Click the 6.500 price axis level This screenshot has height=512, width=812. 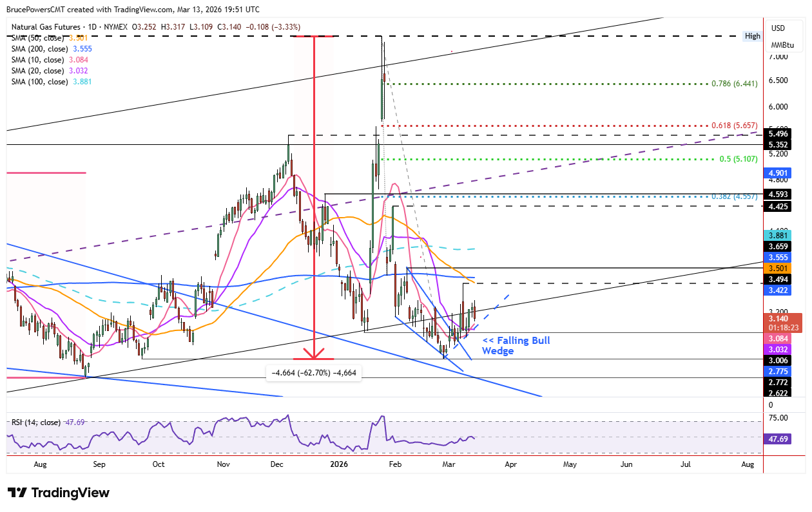(779, 81)
